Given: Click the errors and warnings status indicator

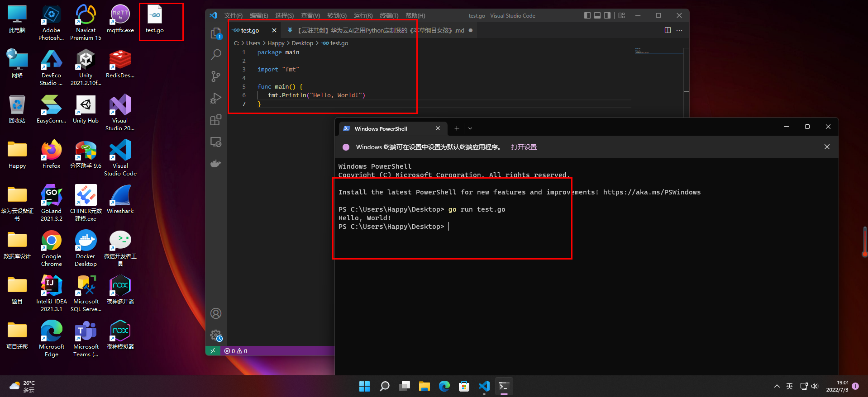Looking at the screenshot, I should (x=236, y=351).
